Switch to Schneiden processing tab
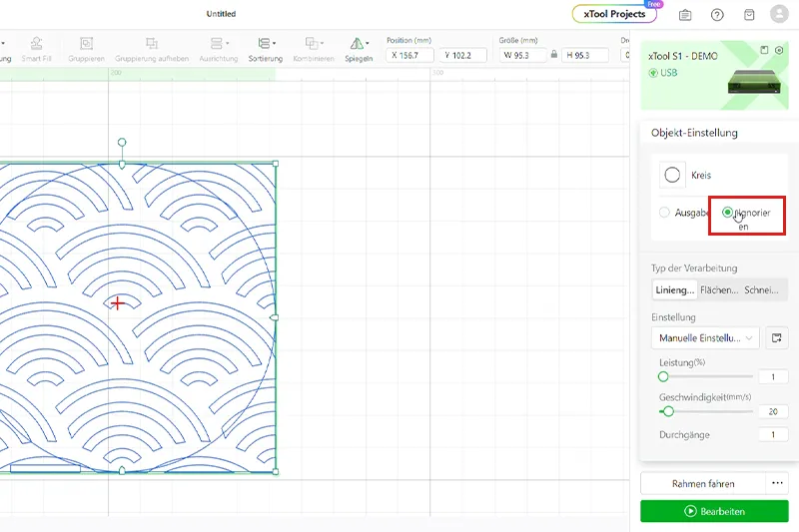Image resolution: width=799 pixels, height=532 pixels. (x=762, y=290)
